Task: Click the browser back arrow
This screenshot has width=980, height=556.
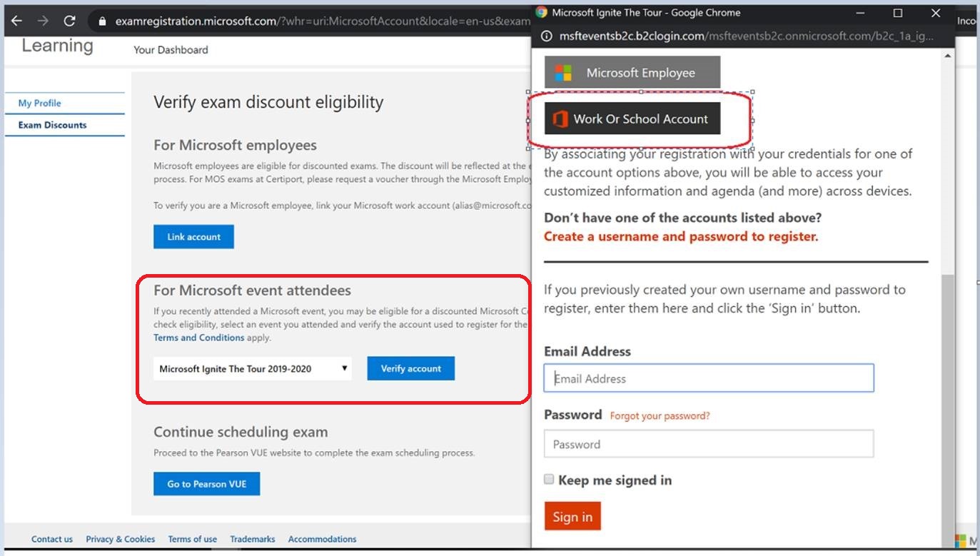Action: point(16,21)
